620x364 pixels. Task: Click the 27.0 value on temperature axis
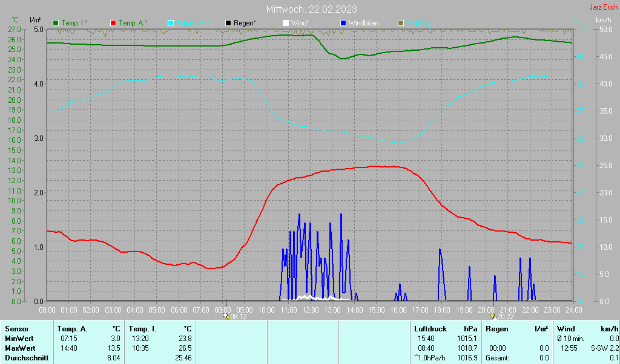[15, 30]
